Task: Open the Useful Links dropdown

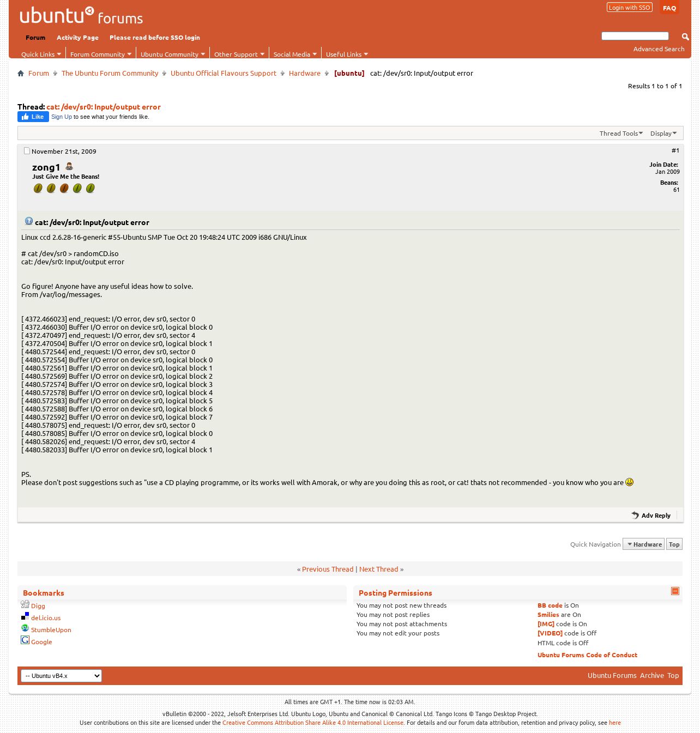Action: tap(347, 54)
